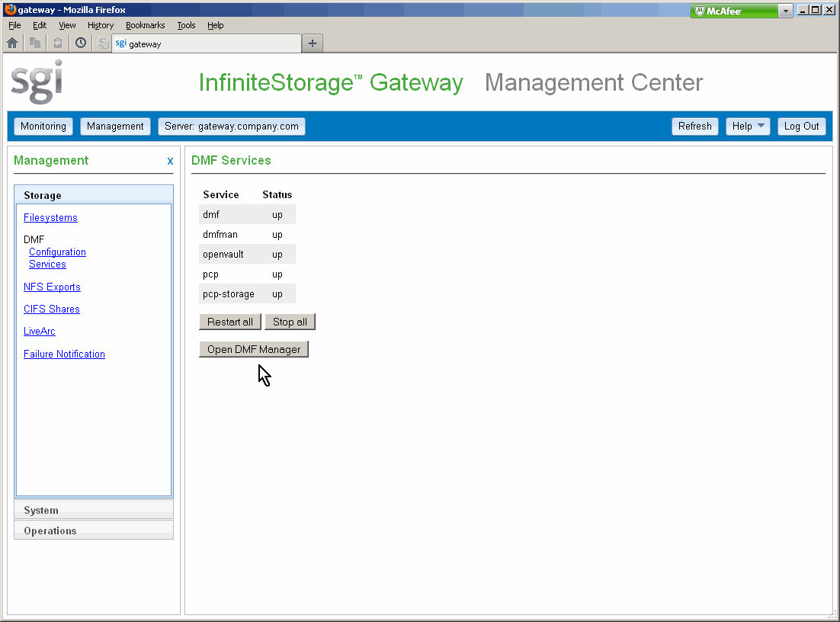Click the up status for openvault

tap(277, 255)
